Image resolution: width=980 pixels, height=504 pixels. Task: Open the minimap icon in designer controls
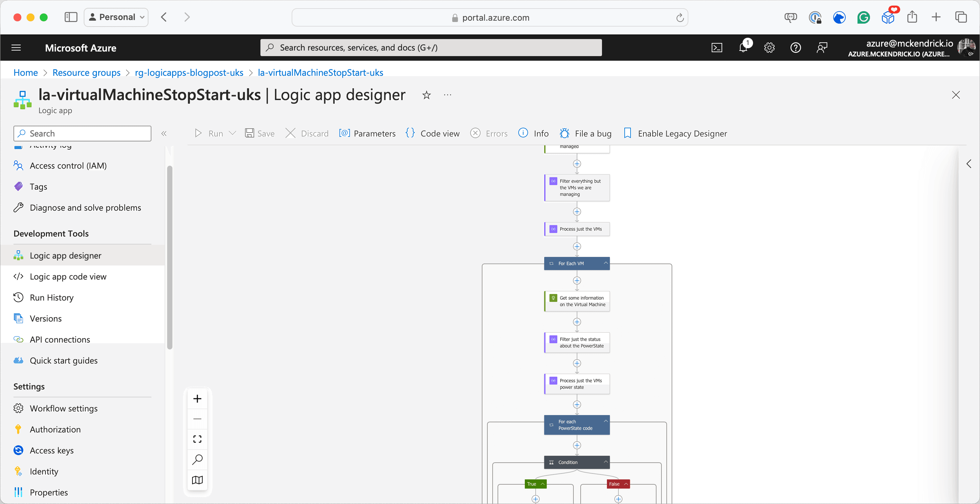pos(197,480)
